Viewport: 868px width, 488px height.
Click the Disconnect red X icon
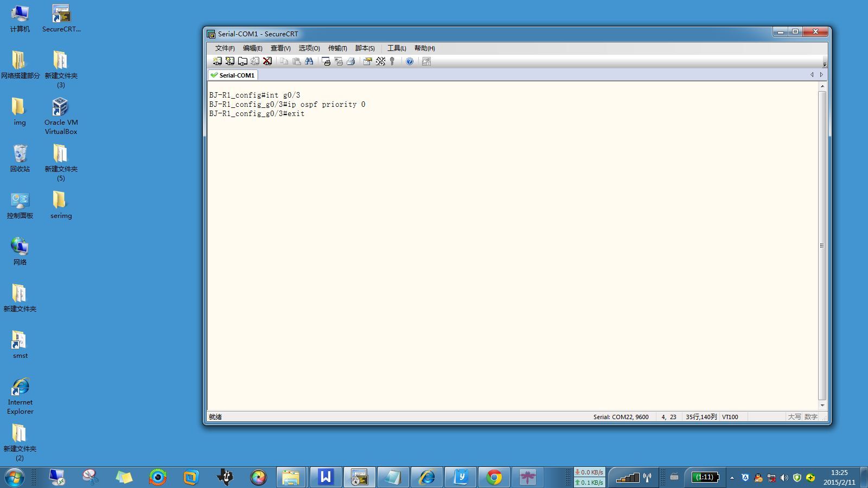(x=267, y=61)
